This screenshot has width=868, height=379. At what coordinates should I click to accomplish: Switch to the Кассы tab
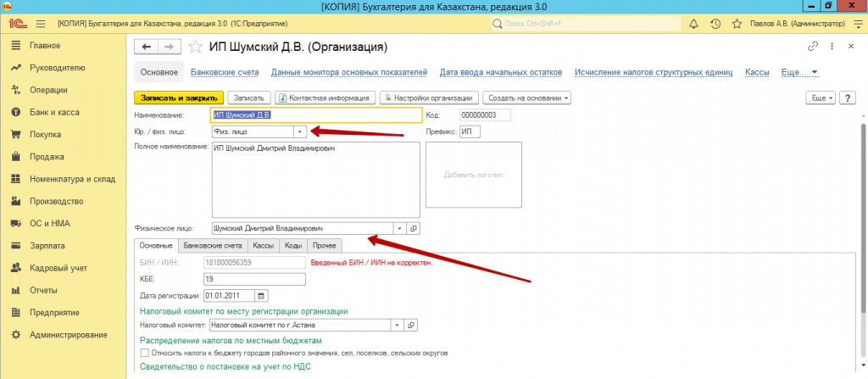pyautogui.click(x=264, y=245)
